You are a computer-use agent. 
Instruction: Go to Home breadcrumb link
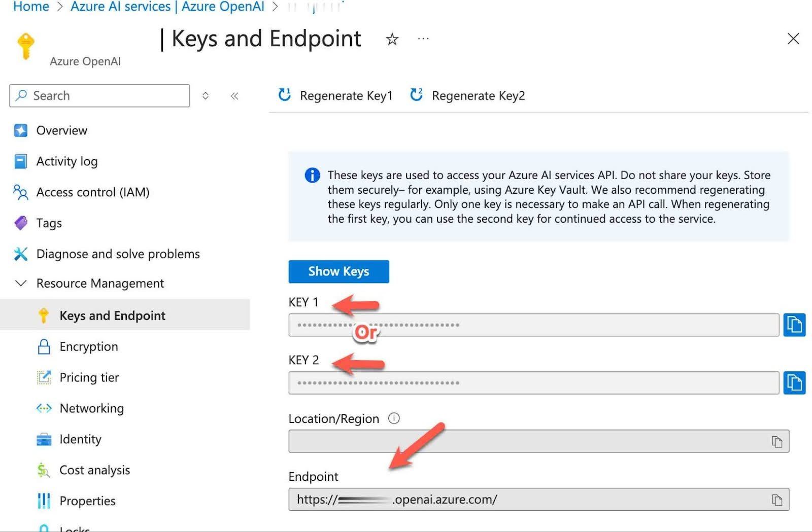click(31, 7)
